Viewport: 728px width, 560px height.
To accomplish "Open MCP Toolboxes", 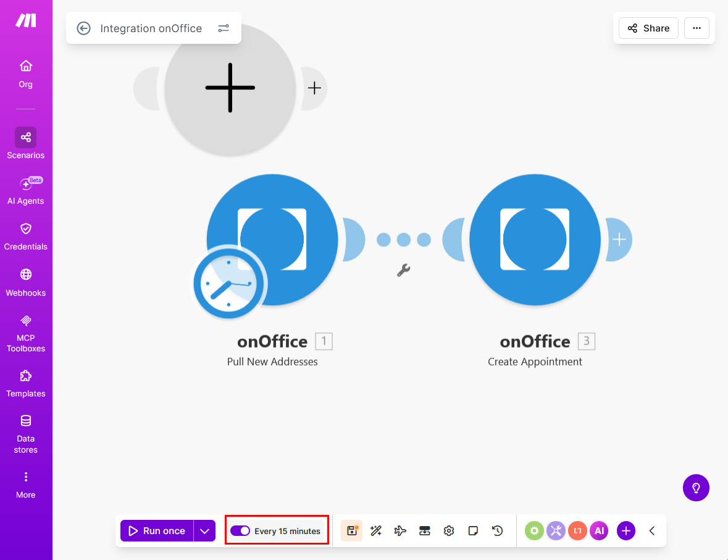I will 25,333.
